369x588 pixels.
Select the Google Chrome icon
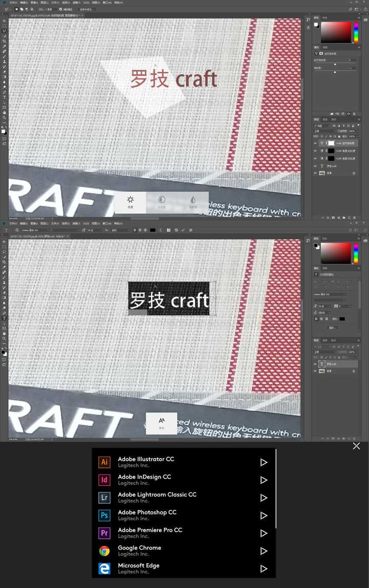[x=105, y=551]
